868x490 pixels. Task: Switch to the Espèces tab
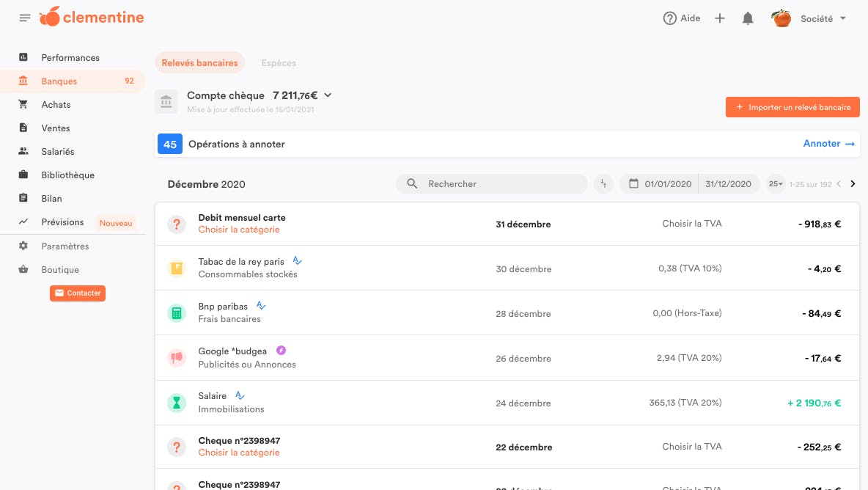(x=279, y=63)
